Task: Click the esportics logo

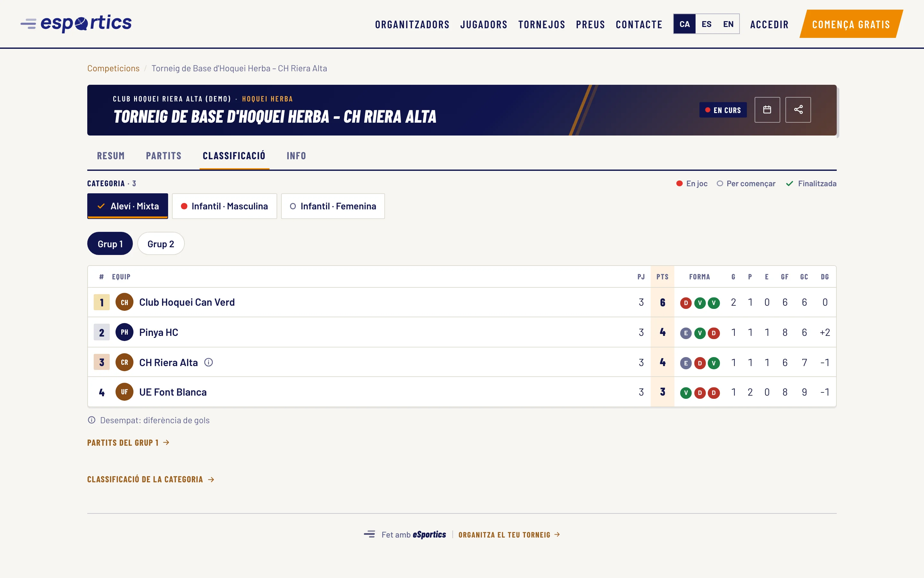Action: (x=76, y=24)
